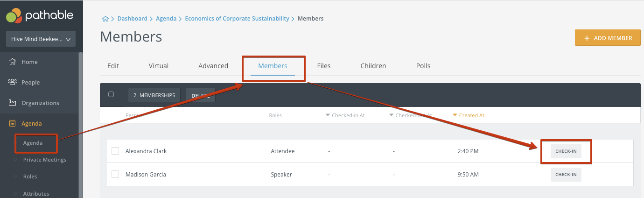Click the breadcrumb home icon
Viewport: 644px width, 198px height.
[x=105, y=19]
